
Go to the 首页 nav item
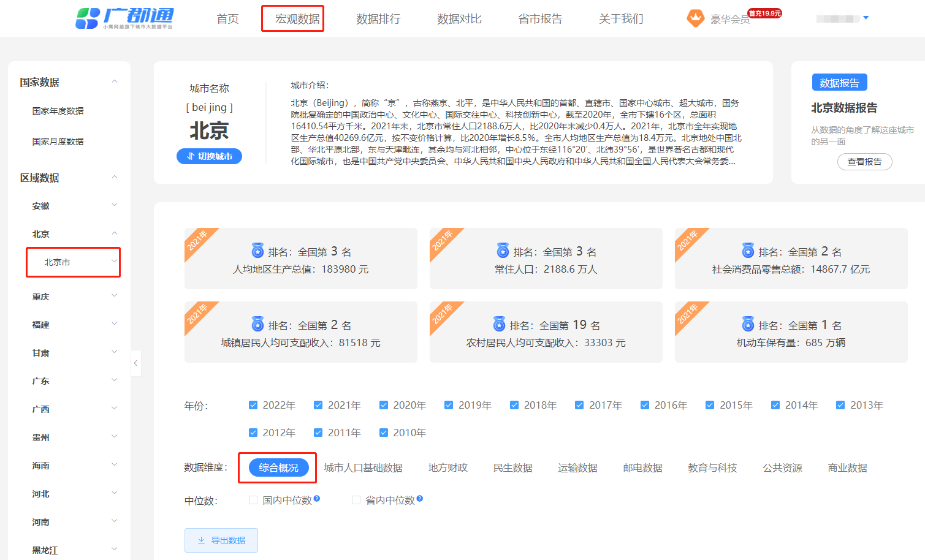coord(227,19)
